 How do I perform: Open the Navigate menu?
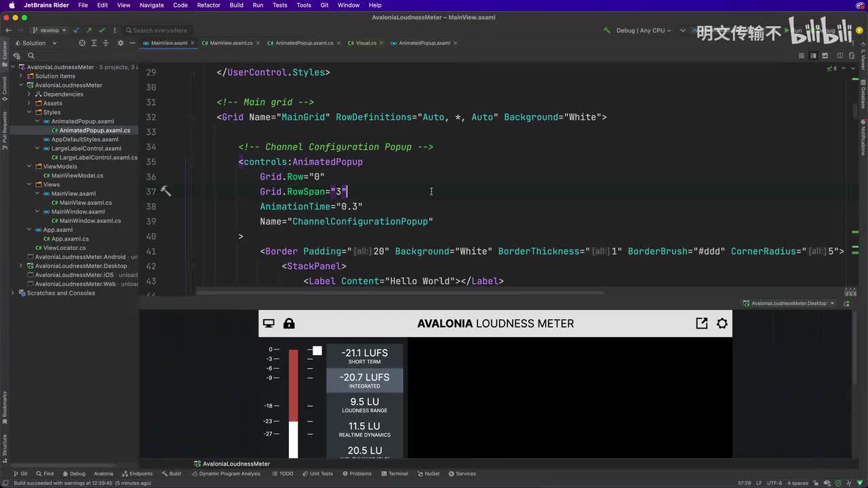coord(151,5)
